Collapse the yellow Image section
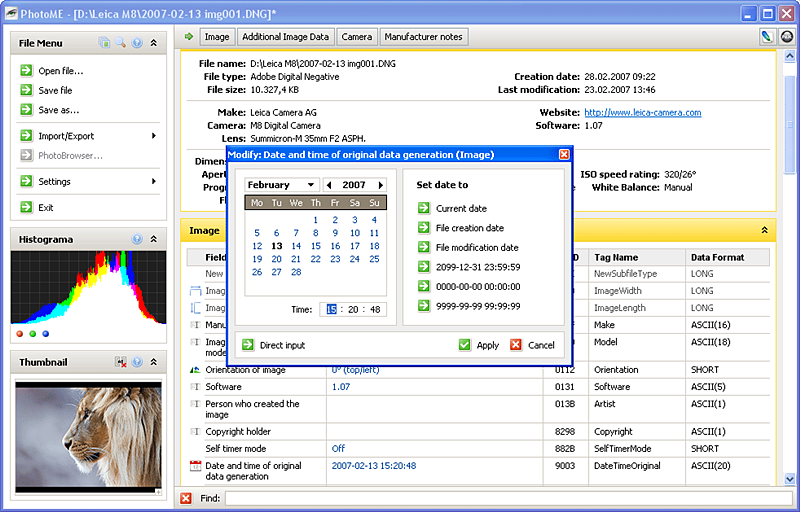This screenshot has height=512, width=800. point(764,231)
